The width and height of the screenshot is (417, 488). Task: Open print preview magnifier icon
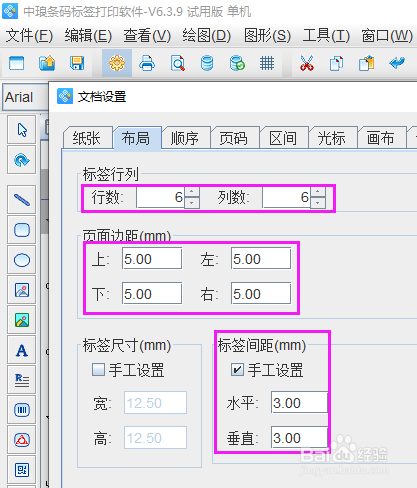[x=178, y=63]
